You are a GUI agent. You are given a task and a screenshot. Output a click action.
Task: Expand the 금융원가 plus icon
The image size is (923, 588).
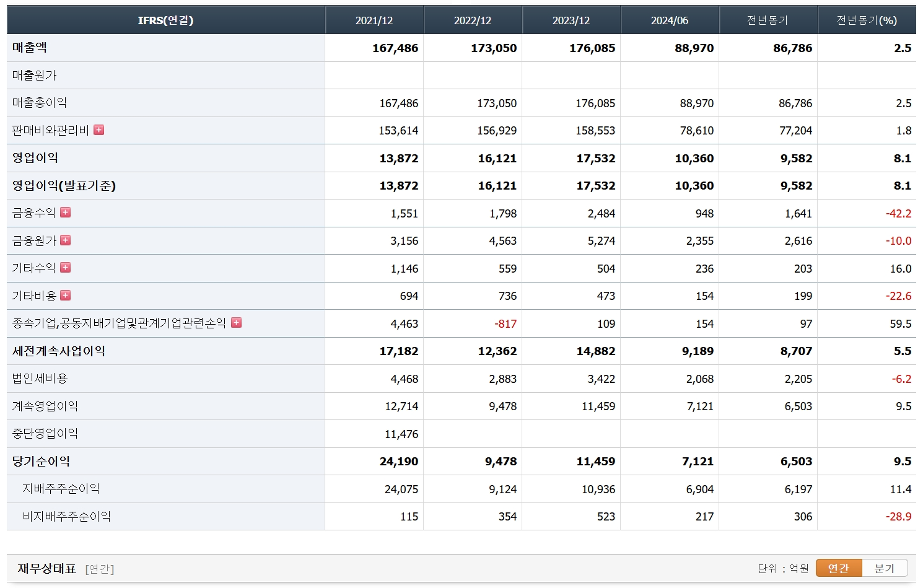tap(65, 240)
